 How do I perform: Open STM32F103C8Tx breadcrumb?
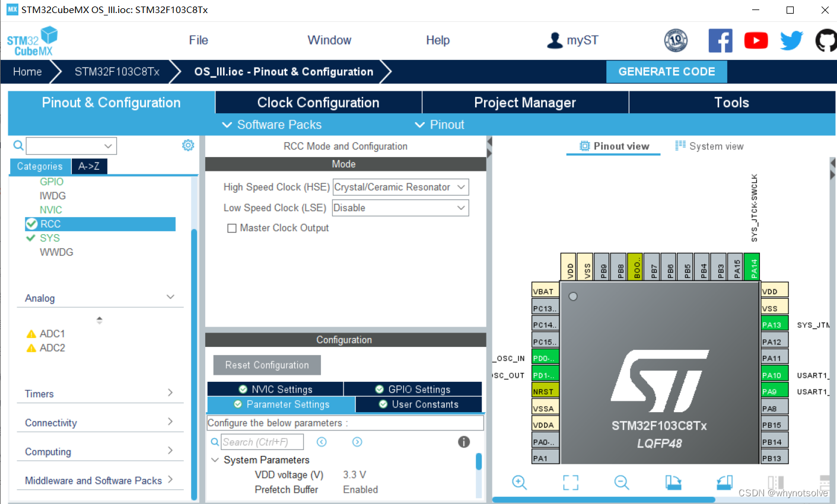coord(117,72)
